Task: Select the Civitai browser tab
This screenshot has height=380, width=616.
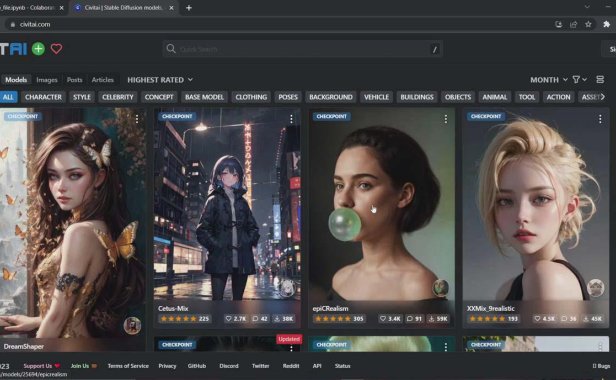Action: point(123,7)
